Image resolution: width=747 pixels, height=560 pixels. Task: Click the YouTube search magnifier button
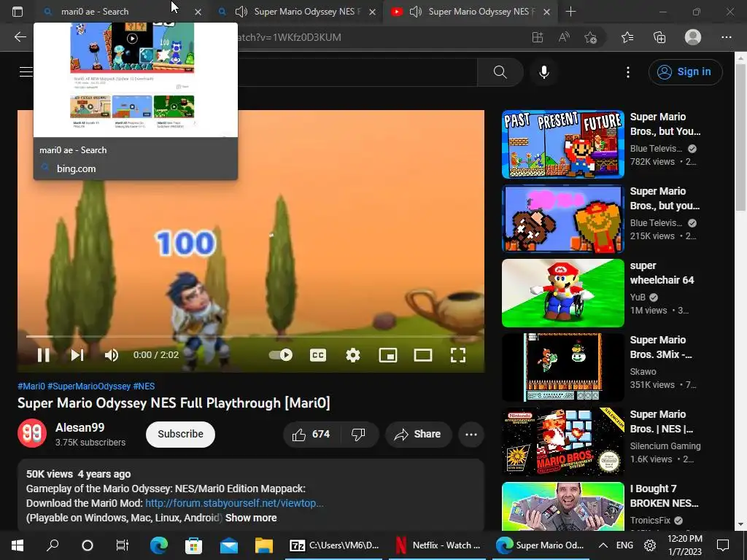(x=500, y=72)
